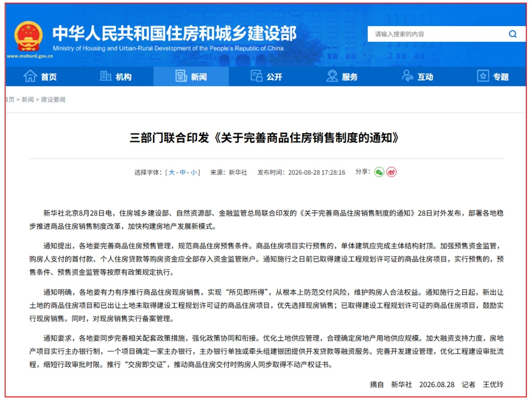Focus the 请输入搜索的内容 search field
The width and height of the screenshot is (532, 399).
[438, 34]
